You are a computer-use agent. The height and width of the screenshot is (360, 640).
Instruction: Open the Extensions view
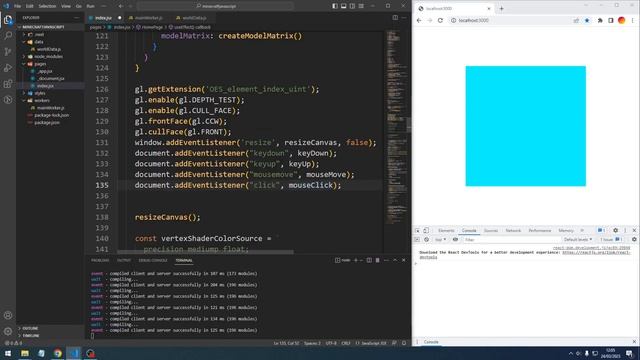coord(8,84)
